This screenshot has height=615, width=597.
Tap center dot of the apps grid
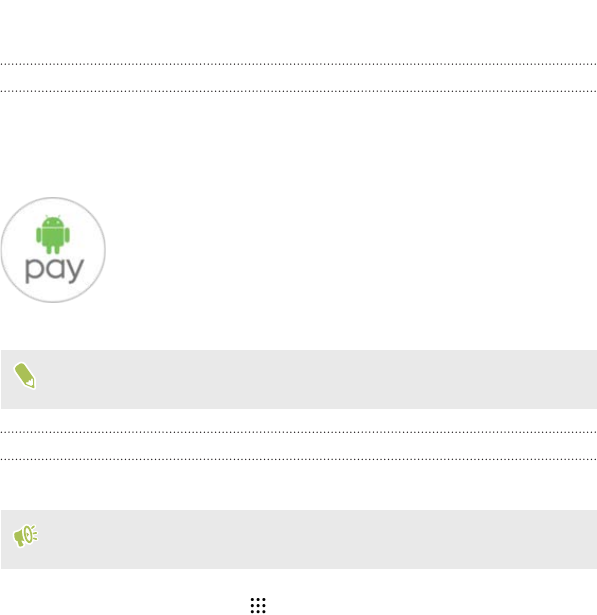pos(258,605)
